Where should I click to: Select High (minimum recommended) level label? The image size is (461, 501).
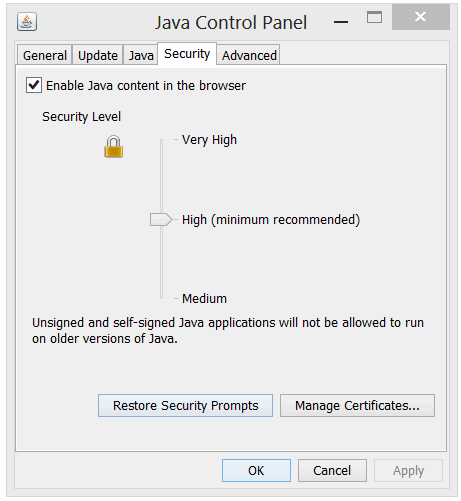(x=271, y=220)
